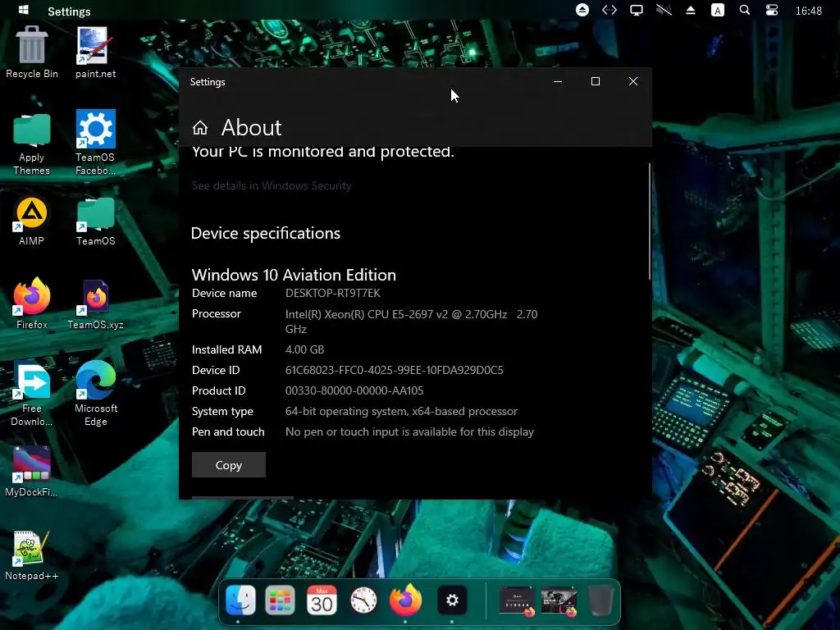840x630 pixels.
Task: Open the TeamOS.xyz shortcut
Action: pos(95,304)
